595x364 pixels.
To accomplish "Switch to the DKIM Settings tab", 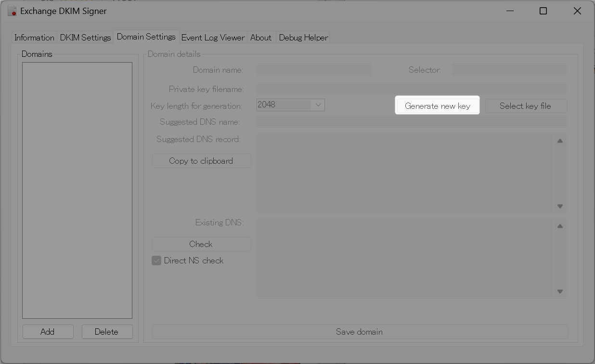I will (85, 38).
